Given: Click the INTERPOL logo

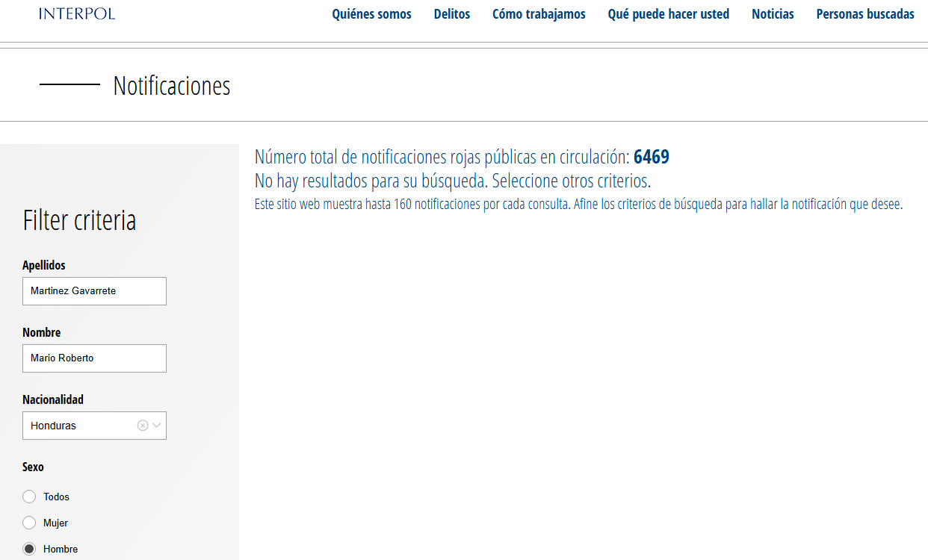Looking at the screenshot, I should coord(77,13).
